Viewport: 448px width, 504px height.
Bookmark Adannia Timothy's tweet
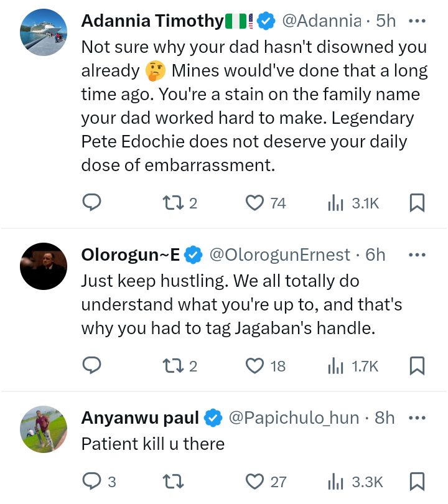click(417, 202)
